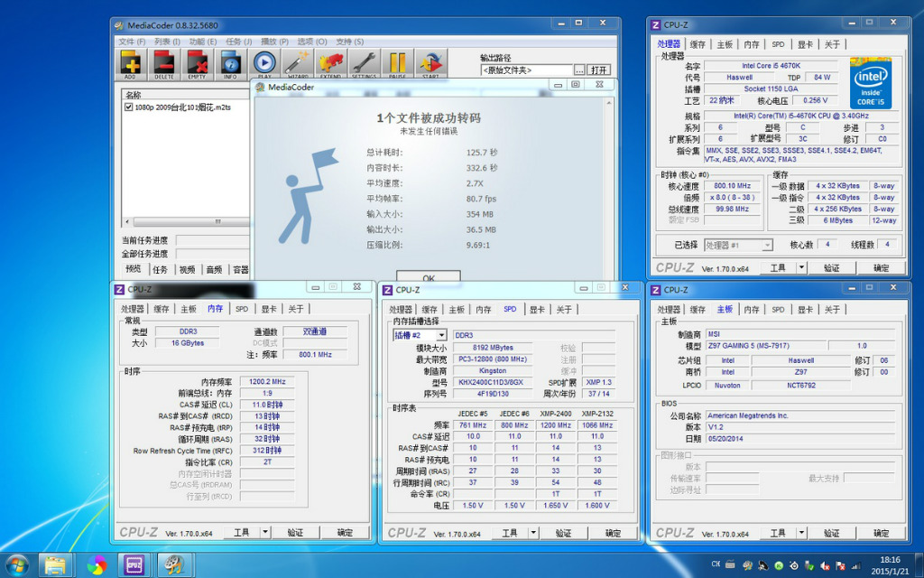This screenshot has width=924, height=578.
Task: Click 工具 button in SPD CPU-Z window
Action: [x=510, y=533]
